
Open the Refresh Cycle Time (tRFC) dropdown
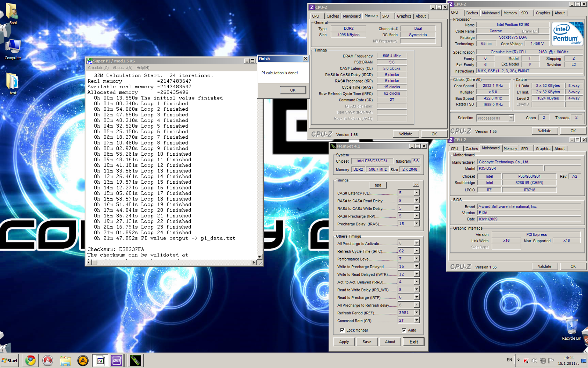417,251
